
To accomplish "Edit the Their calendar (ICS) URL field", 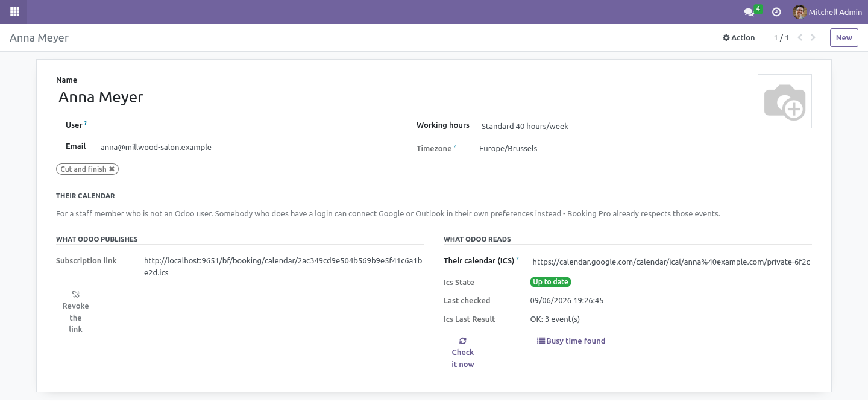I will 671,262.
